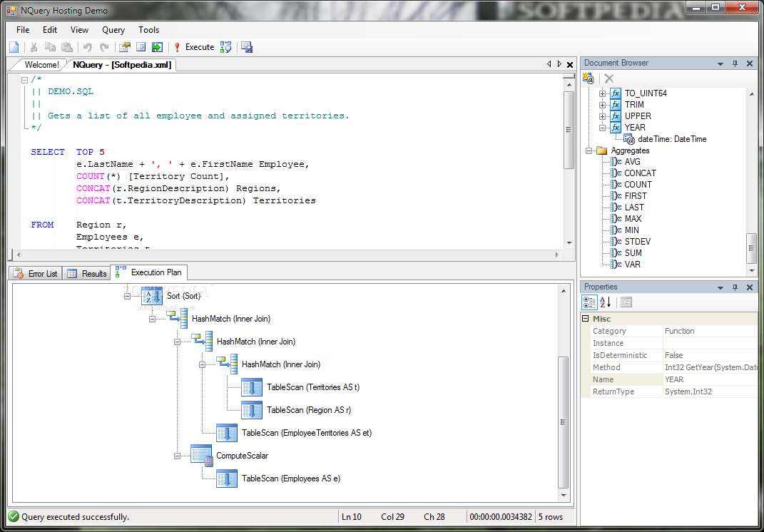The height and width of the screenshot is (532, 764).
Task: Click the New document toolbar icon
Action: [x=14, y=47]
